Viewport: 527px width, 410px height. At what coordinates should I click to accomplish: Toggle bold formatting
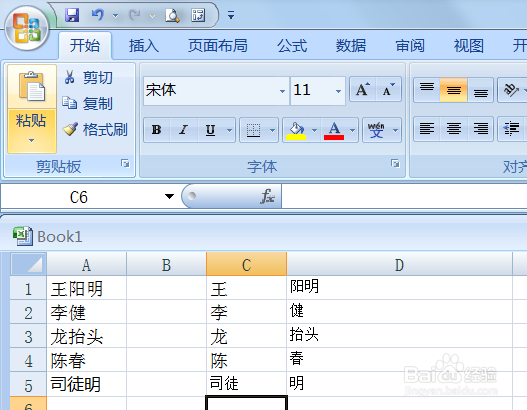click(x=157, y=130)
